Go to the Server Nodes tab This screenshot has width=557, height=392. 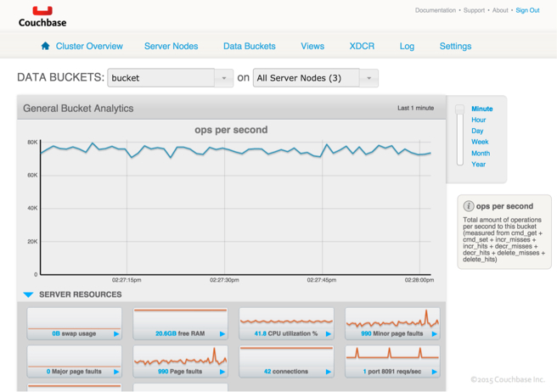[171, 46]
